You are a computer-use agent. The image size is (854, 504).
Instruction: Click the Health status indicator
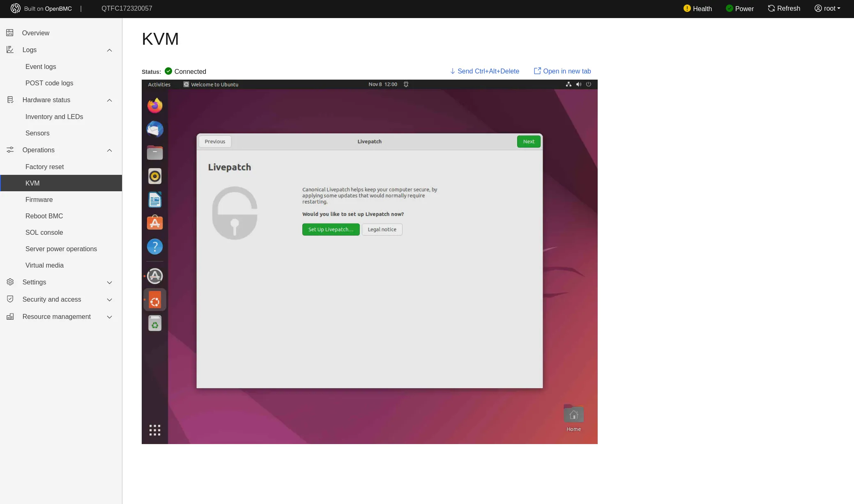click(697, 9)
